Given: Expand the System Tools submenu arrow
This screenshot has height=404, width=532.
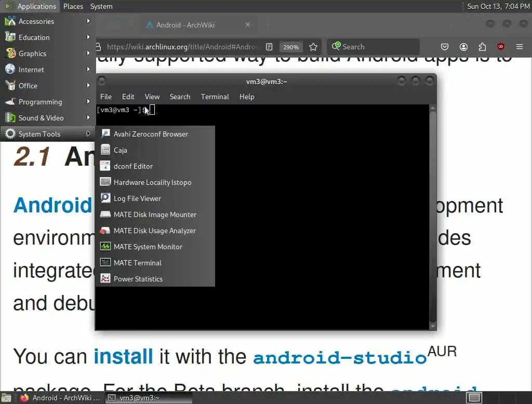Looking at the screenshot, I should 88,133.
